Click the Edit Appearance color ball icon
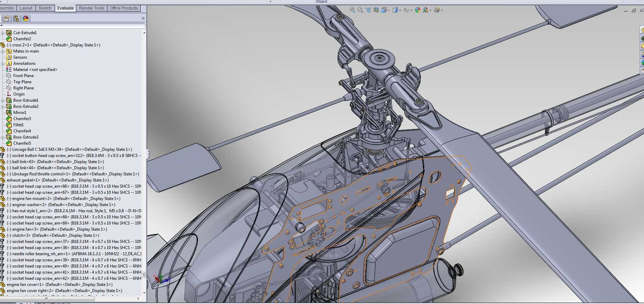The height and width of the screenshot is (304, 644). (417, 10)
